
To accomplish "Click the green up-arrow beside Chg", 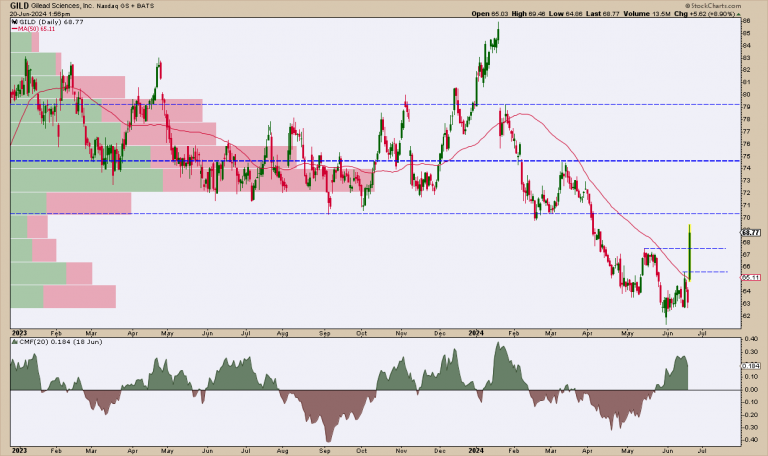I will (x=739, y=14).
